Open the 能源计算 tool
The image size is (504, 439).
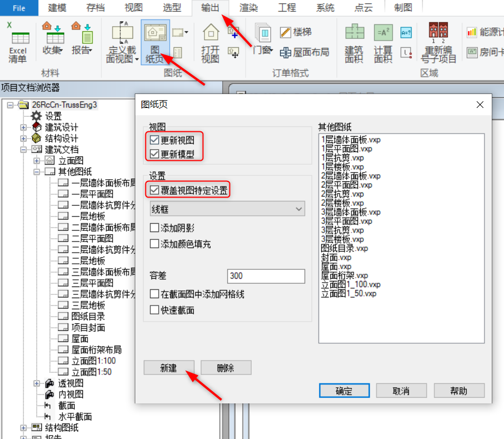[485, 32]
